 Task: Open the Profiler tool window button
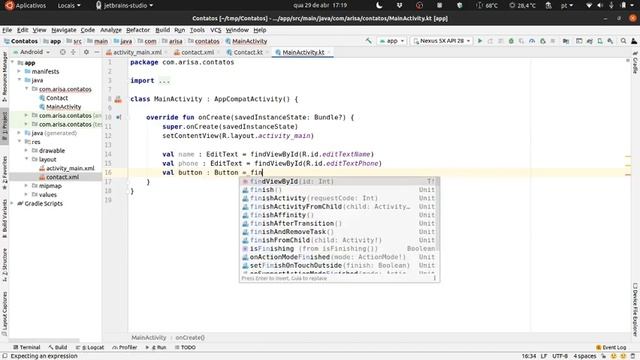[125, 347]
